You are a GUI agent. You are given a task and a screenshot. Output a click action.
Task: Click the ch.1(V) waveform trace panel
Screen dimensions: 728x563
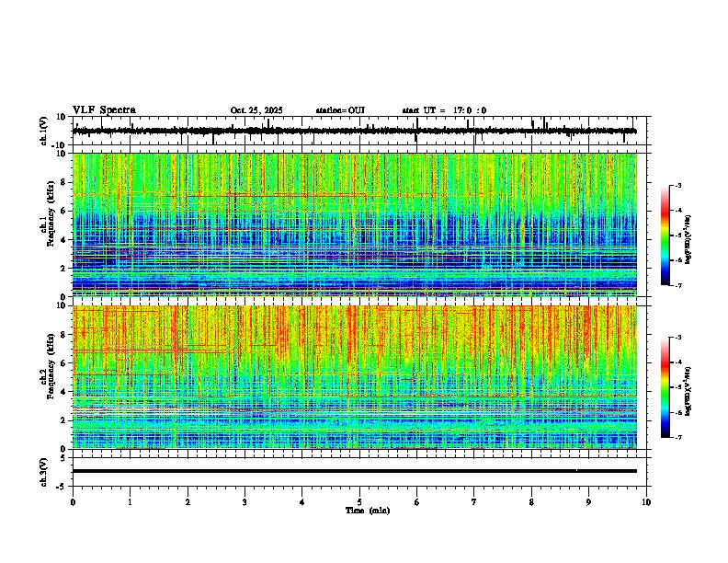[361, 131]
